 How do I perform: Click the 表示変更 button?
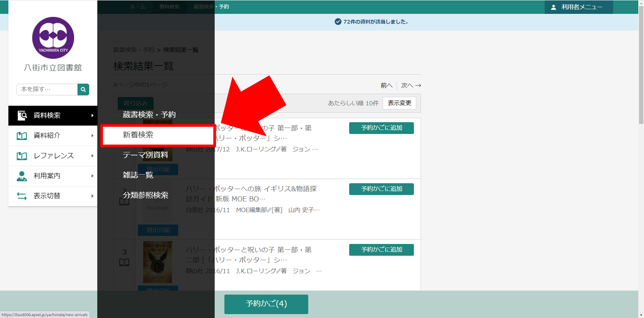399,103
